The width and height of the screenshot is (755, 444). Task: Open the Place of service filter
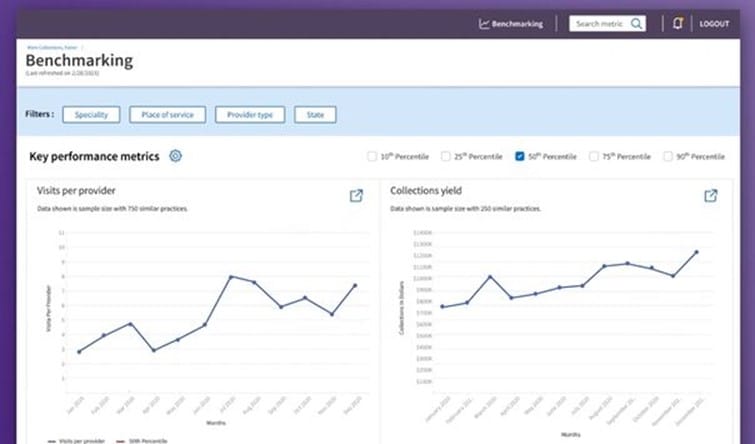pyautogui.click(x=167, y=115)
